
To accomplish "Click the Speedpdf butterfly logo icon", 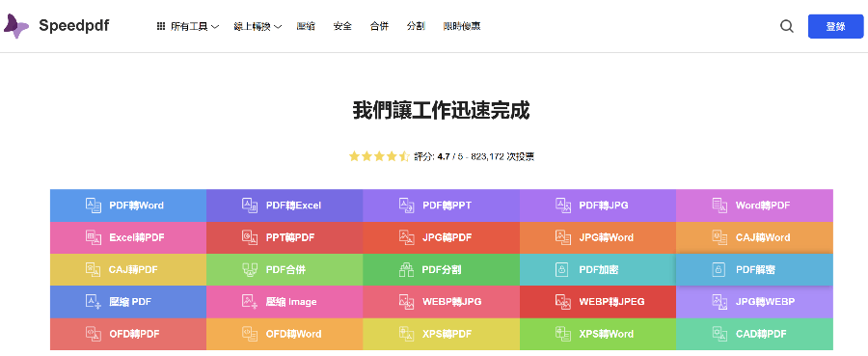I will coord(16,26).
